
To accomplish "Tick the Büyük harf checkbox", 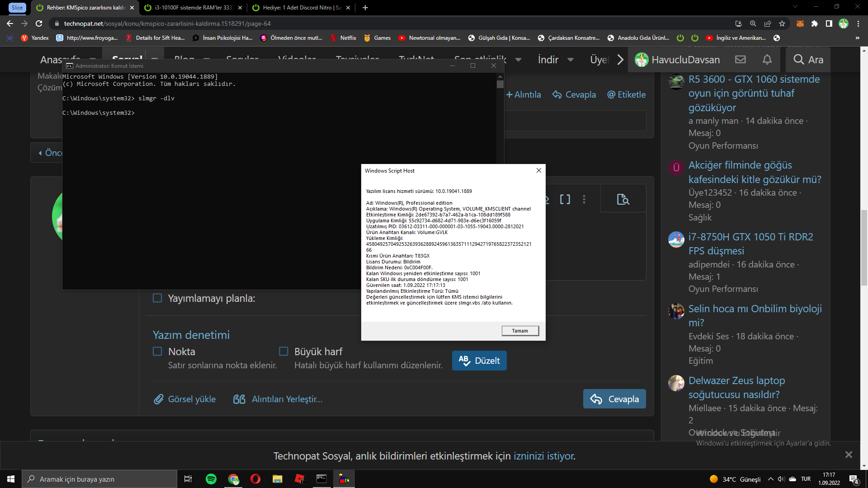I will pyautogui.click(x=283, y=352).
